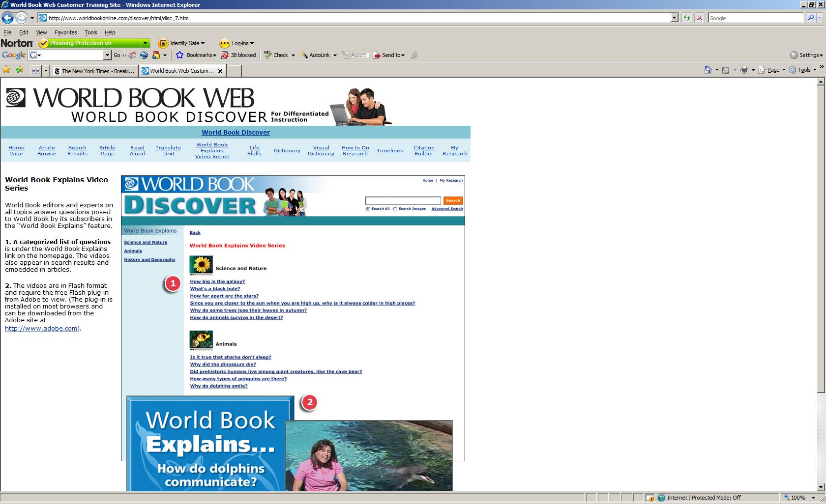Click the fish Animals thumbnail
This screenshot has width=826, height=504.
tap(201, 340)
